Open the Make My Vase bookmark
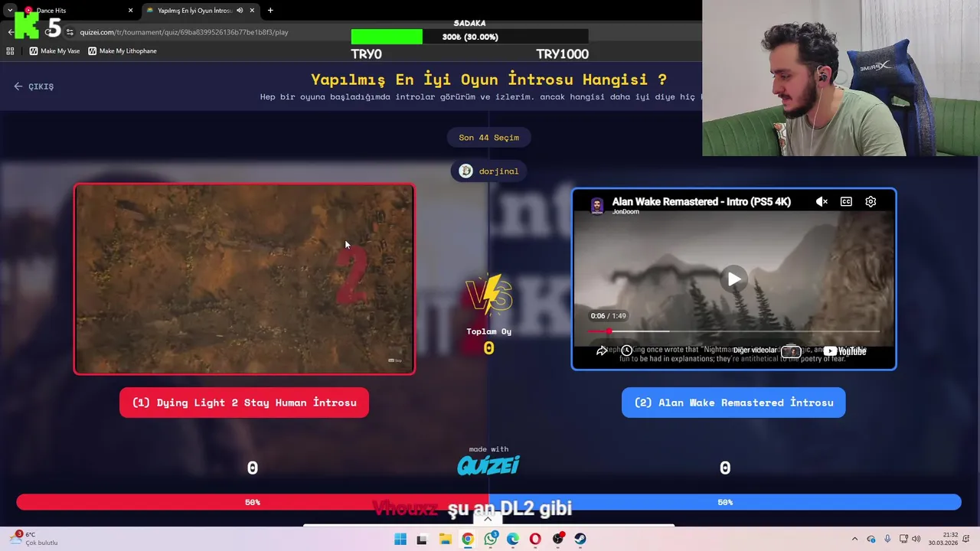Viewport: 980px width, 551px height. tap(54, 51)
